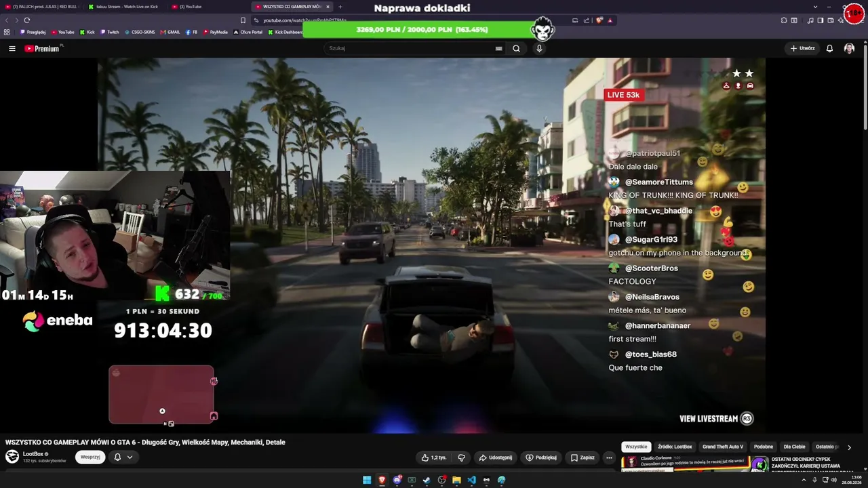Open a new browser tab
The width and height of the screenshot is (868, 488).
point(340,7)
